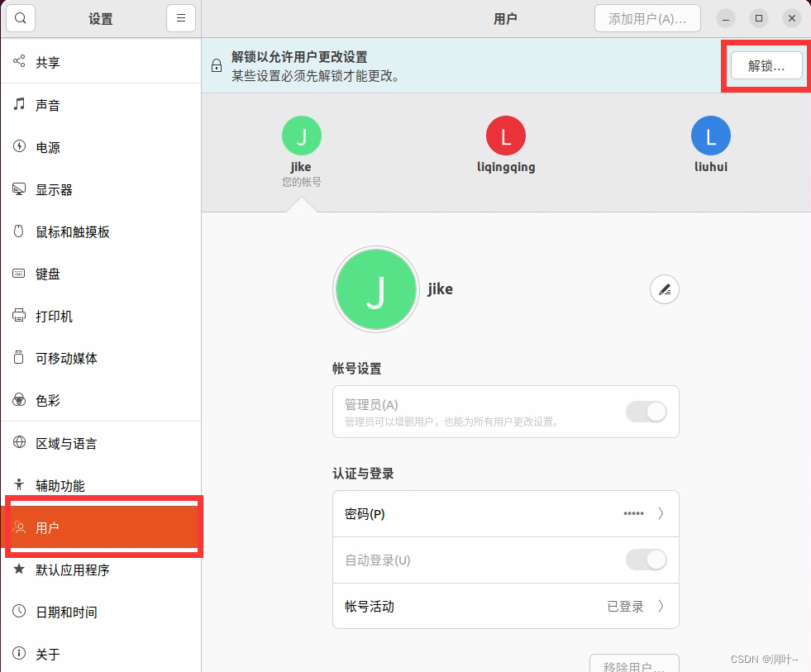
Task: Click the clock icon beside 日期和时间
Action: [x=19, y=611]
